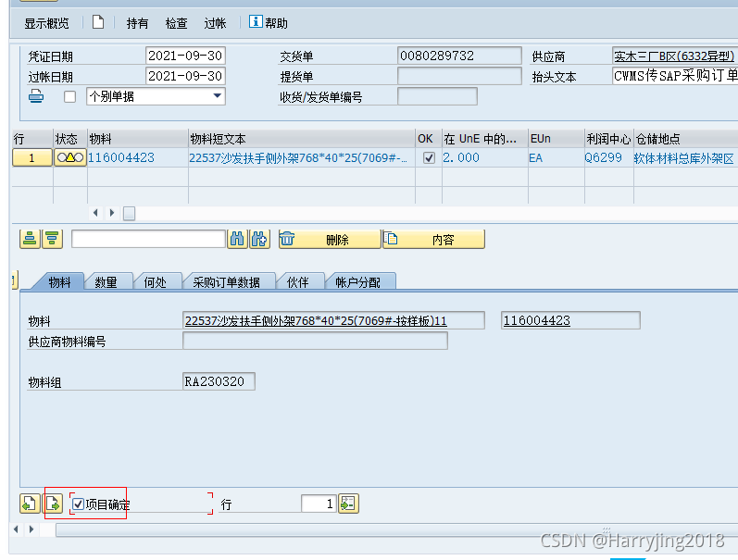Toggle the individual slip print checkbox
This screenshot has width=738, height=560.
click(x=69, y=97)
